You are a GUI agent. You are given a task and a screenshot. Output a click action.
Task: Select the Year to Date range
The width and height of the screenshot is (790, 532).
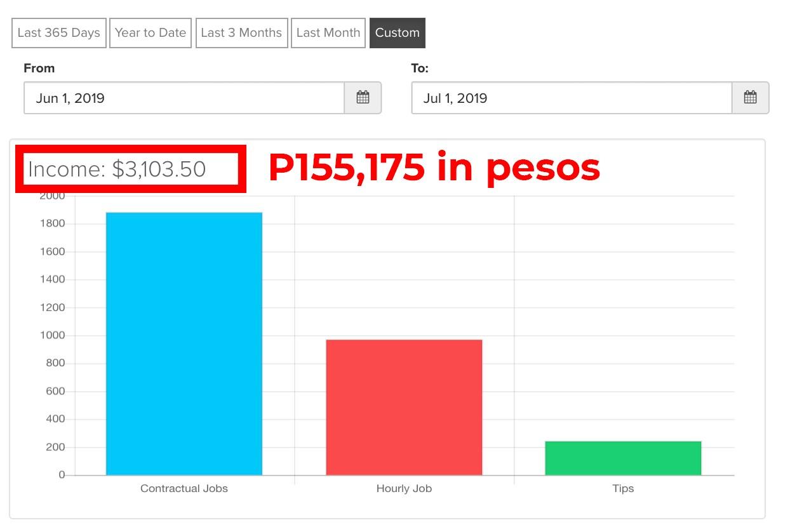(151, 33)
